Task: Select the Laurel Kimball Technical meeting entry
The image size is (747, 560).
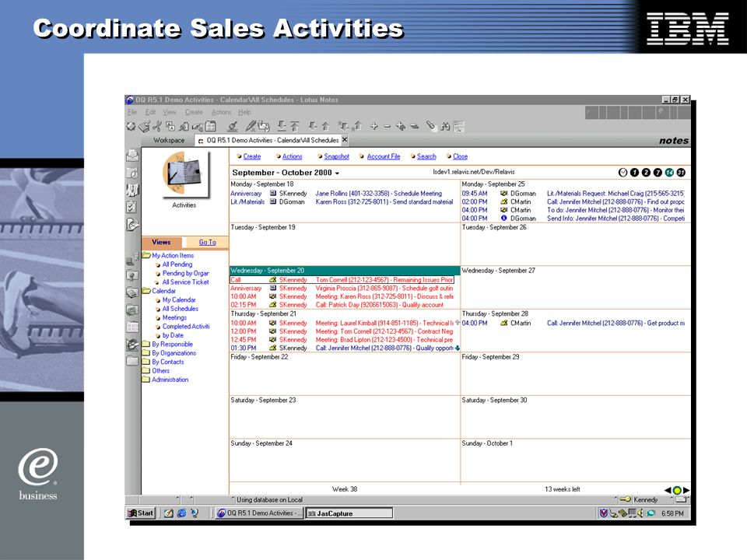Action: click(x=342, y=323)
